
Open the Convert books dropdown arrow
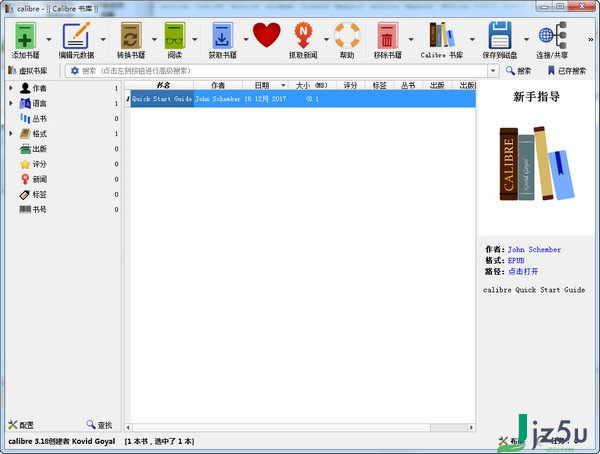(154, 39)
